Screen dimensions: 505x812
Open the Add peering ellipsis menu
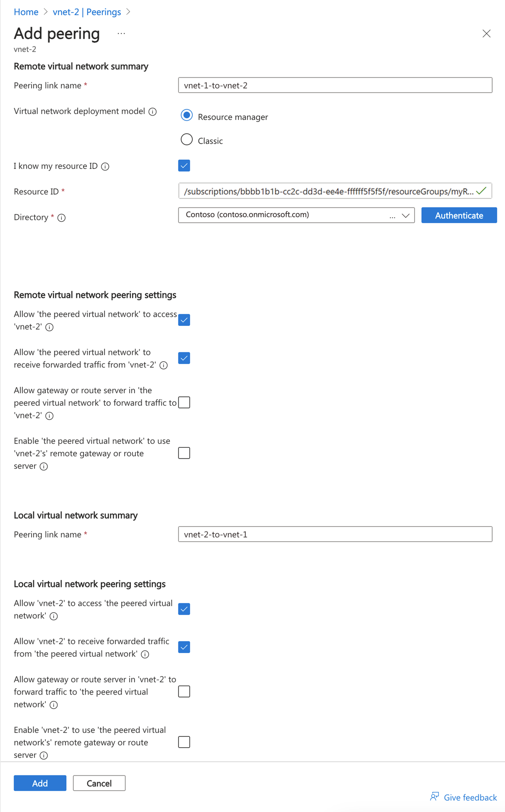click(x=121, y=33)
